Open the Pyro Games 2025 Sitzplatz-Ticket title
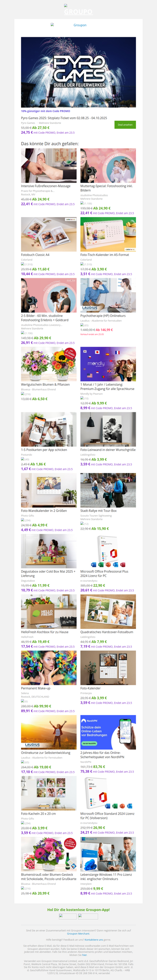157x980 pixels. point(64,118)
